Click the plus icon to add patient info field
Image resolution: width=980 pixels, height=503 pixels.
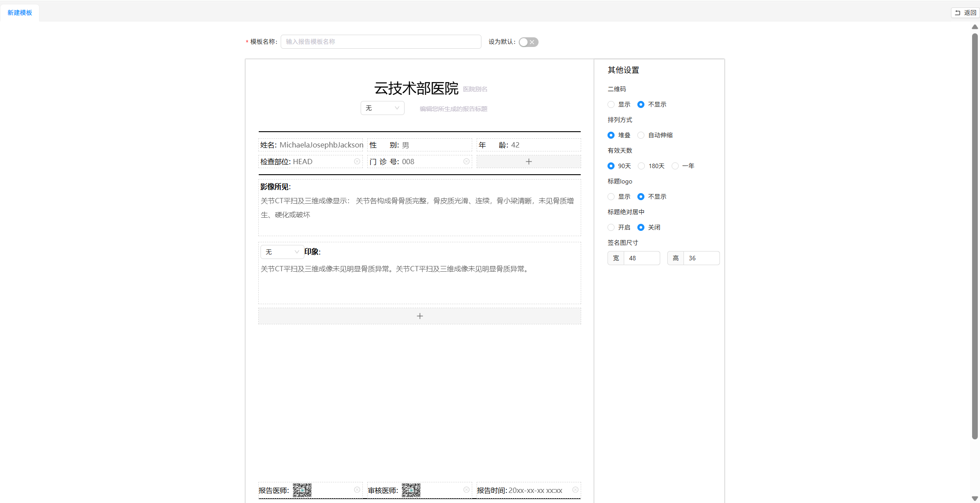point(528,162)
